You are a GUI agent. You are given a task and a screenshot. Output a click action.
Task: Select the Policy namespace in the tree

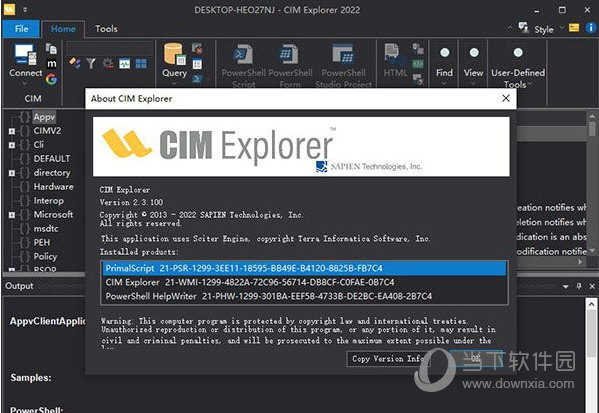point(45,256)
